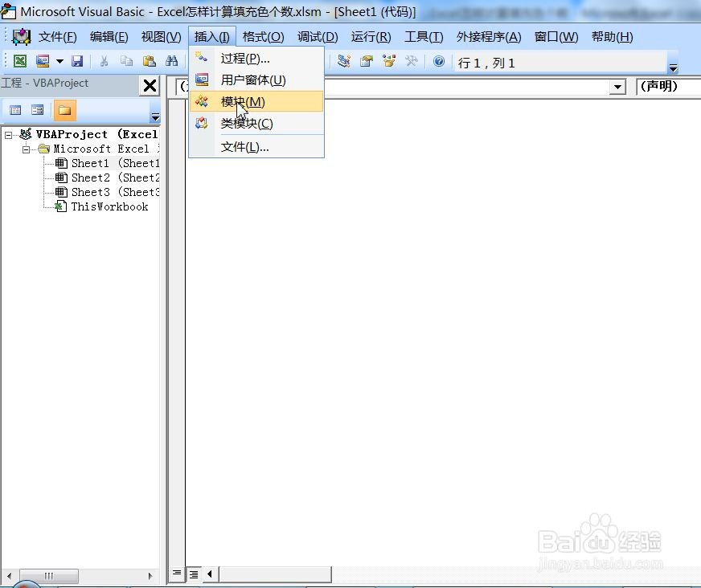Choose 类模块(C) from insert menu

pos(256,124)
